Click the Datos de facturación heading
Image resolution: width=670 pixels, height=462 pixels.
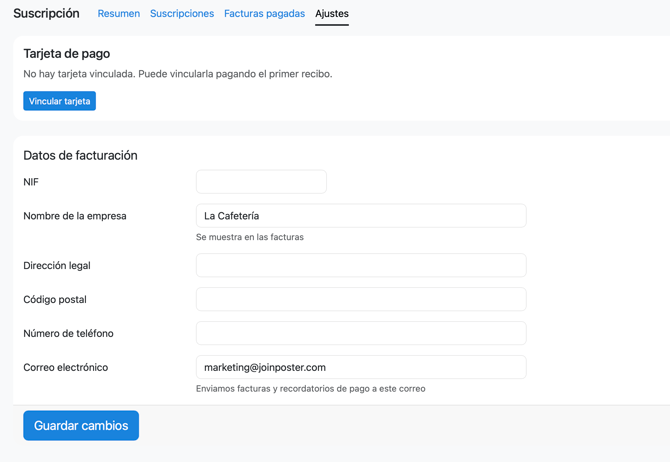80,155
